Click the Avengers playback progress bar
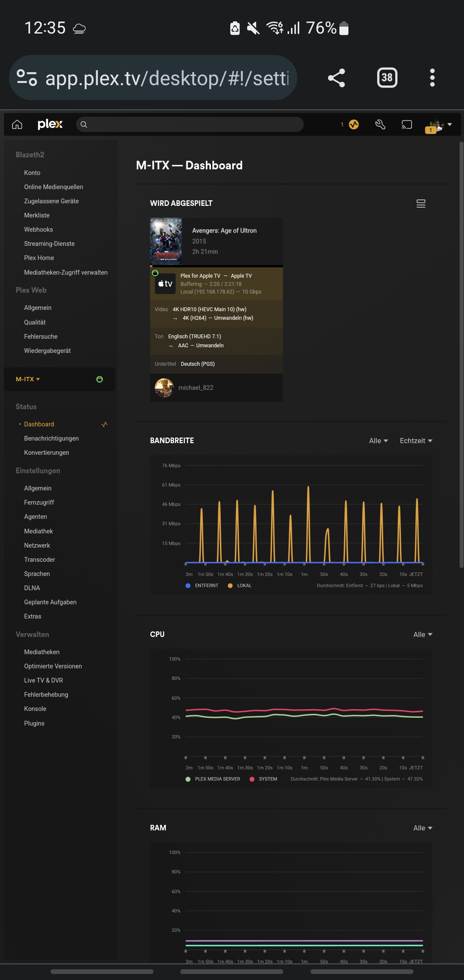 point(217,266)
